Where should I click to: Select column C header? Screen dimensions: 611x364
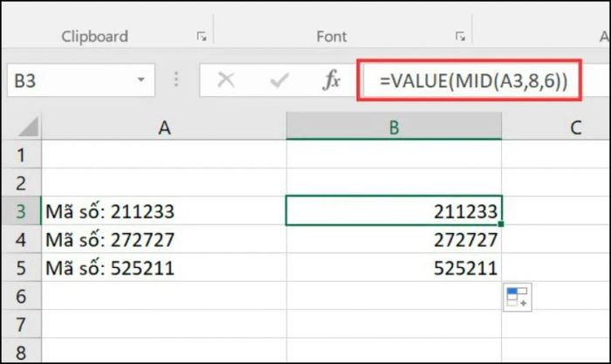click(556, 127)
